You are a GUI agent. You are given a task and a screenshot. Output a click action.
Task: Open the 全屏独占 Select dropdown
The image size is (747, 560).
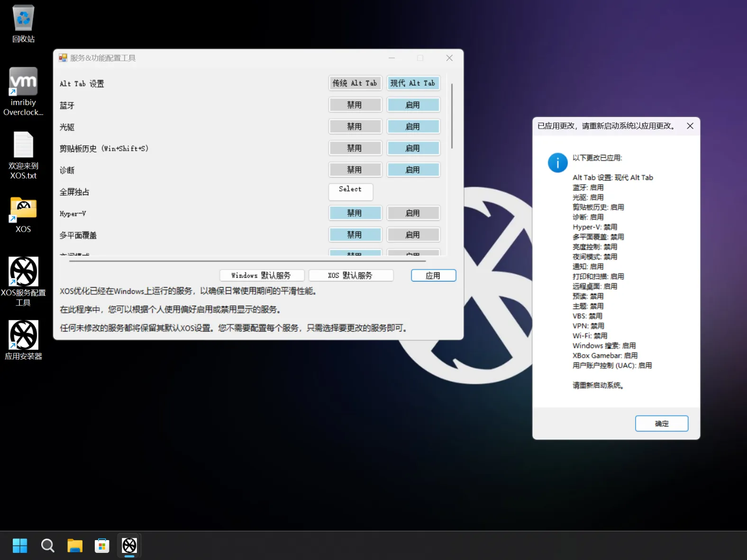pos(351,191)
